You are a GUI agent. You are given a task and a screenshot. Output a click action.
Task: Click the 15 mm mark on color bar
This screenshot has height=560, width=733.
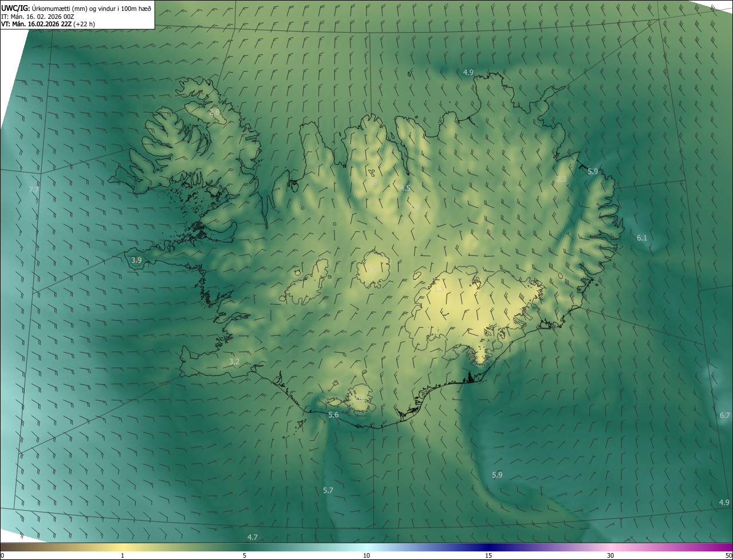(x=488, y=555)
